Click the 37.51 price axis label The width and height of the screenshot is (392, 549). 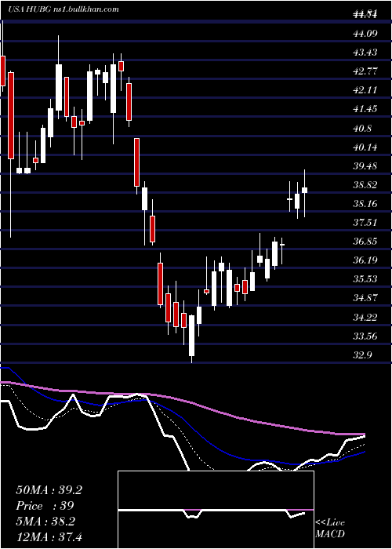365,223
